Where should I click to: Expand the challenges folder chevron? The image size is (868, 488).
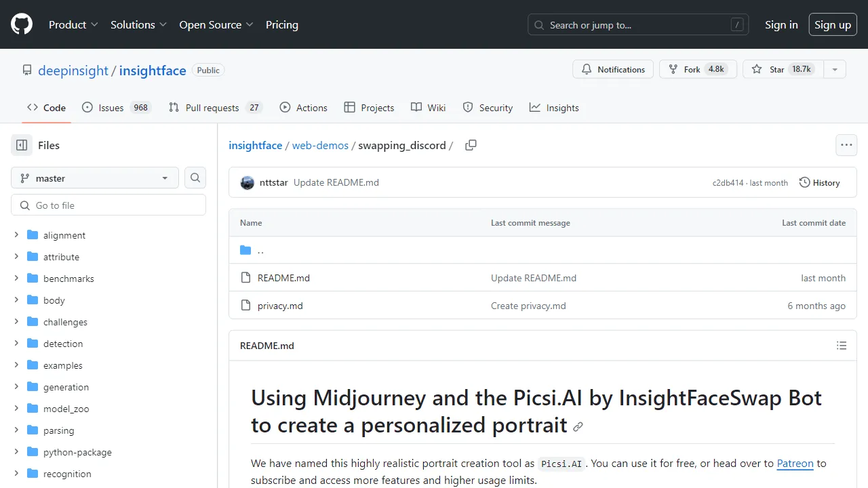pyautogui.click(x=16, y=322)
